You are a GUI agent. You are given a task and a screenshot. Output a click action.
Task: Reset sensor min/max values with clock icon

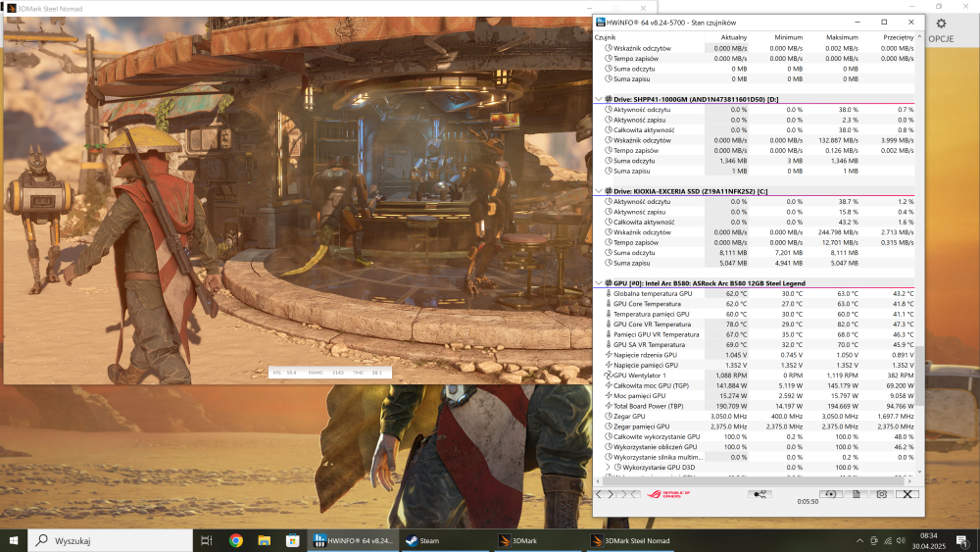(829, 494)
